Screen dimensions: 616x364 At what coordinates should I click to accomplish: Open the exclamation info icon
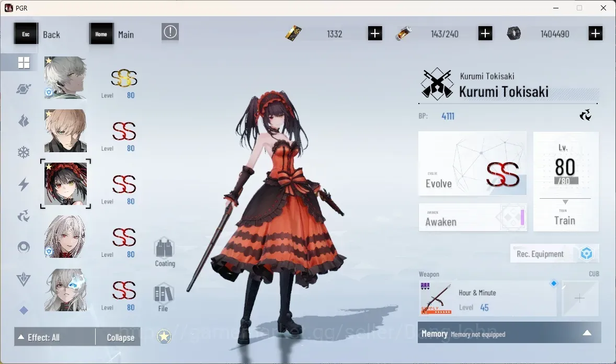[170, 32]
